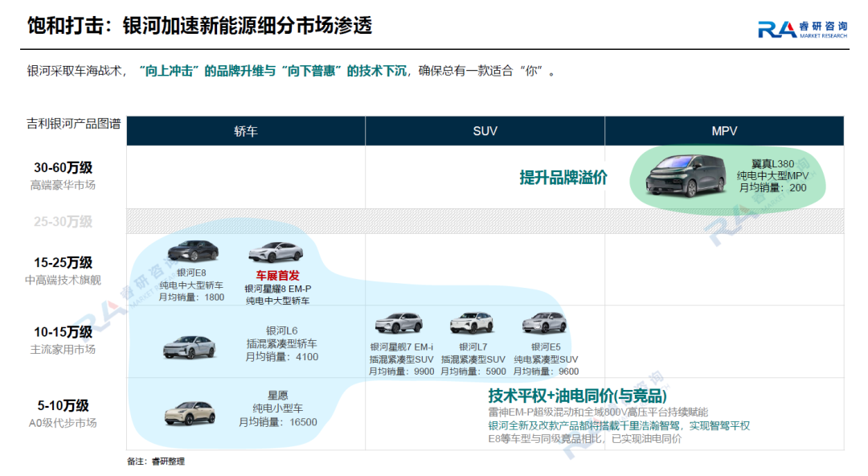Click the 10-15万级 price tier label
The image size is (868, 476).
click(x=63, y=332)
